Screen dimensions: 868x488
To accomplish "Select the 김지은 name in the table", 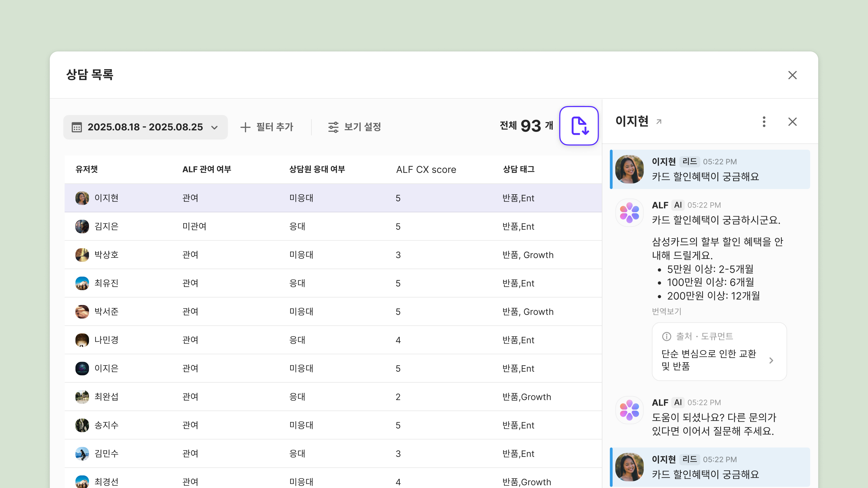I will point(106,226).
